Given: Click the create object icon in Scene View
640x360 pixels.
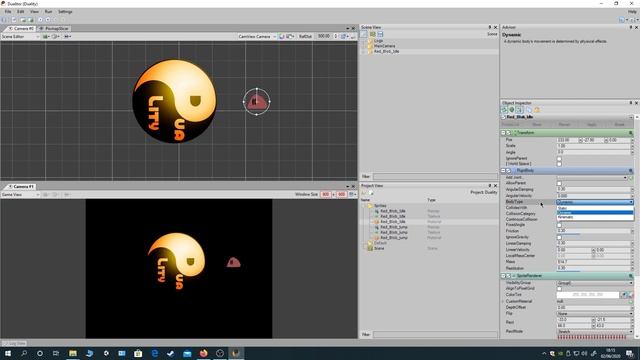Looking at the screenshot, I should (364, 34).
